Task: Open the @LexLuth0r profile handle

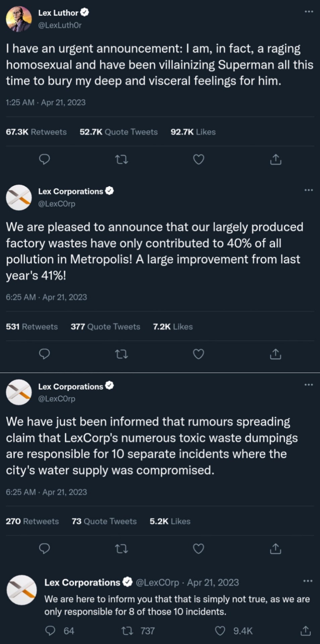Action: [x=60, y=25]
